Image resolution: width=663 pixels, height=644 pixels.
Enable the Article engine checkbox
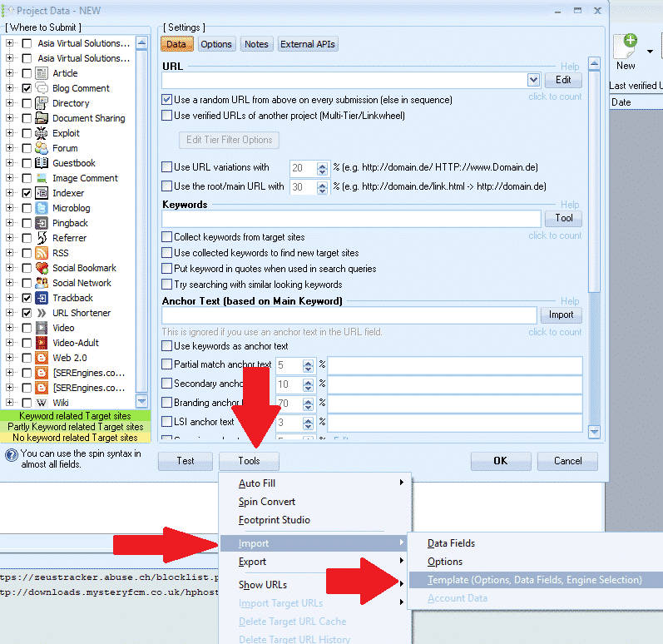pyautogui.click(x=27, y=73)
